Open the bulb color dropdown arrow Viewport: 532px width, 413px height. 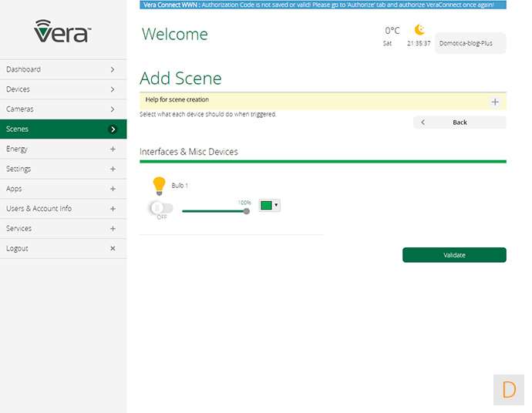click(x=276, y=205)
